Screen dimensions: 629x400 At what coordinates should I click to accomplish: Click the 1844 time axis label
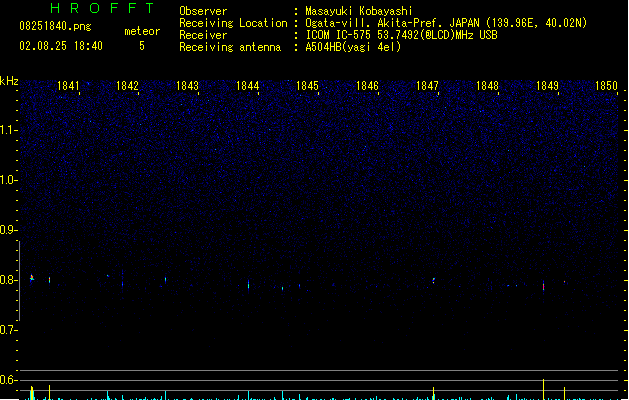point(248,85)
